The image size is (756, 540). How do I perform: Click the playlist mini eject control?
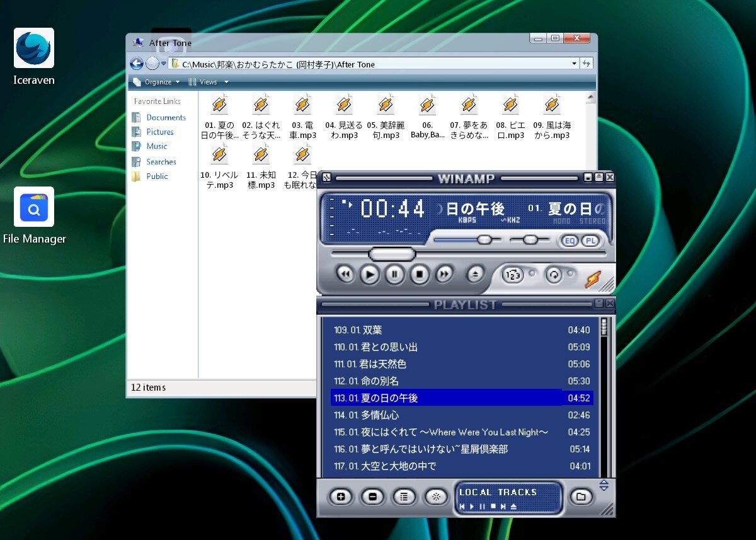(514, 506)
